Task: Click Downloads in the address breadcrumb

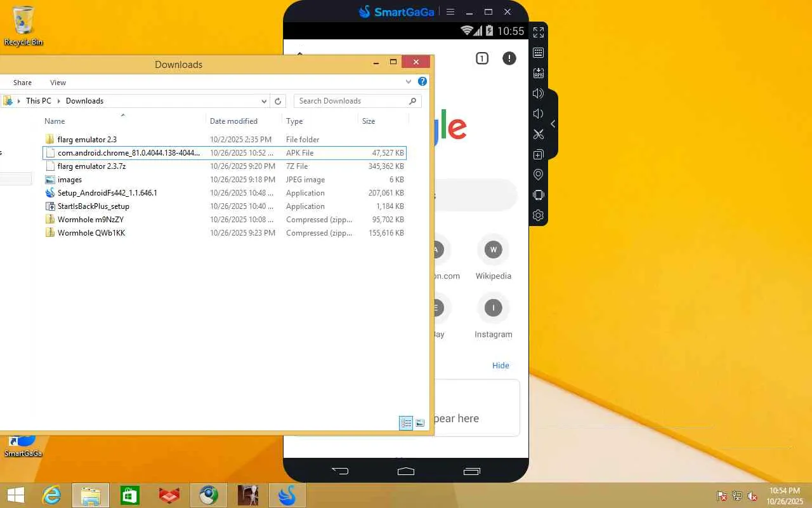Action: click(84, 101)
